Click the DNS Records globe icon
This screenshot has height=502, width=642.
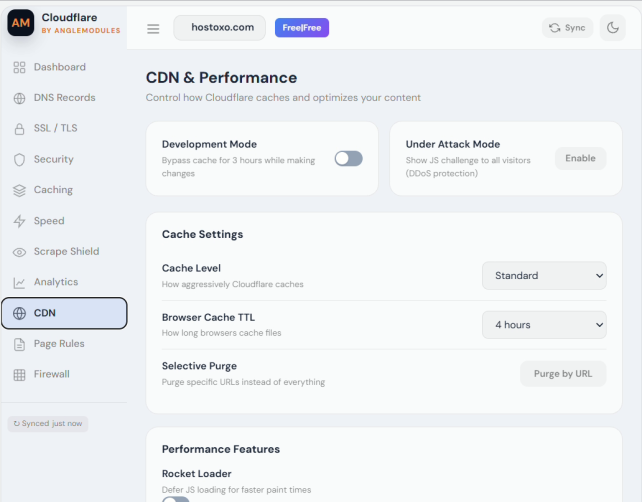click(x=19, y=98)
